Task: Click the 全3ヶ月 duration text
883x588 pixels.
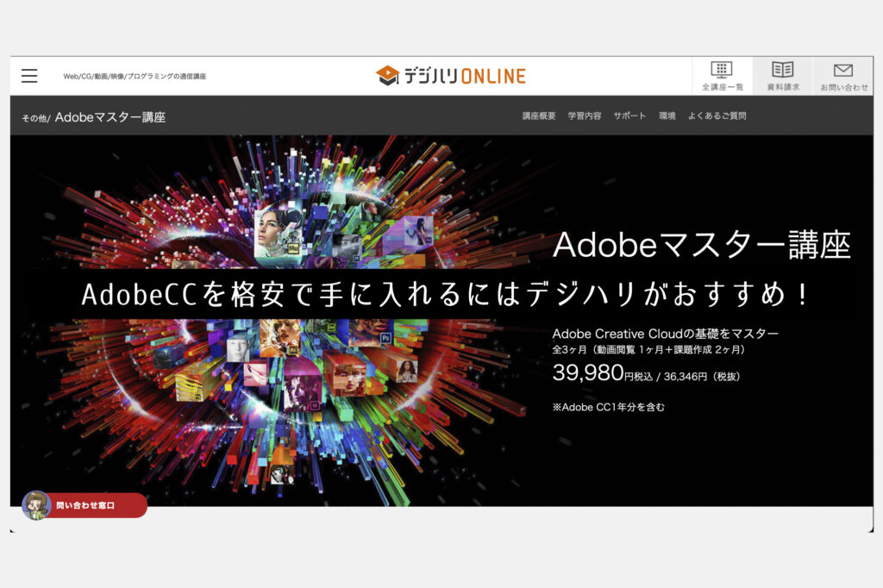Action: pos(648,350)
